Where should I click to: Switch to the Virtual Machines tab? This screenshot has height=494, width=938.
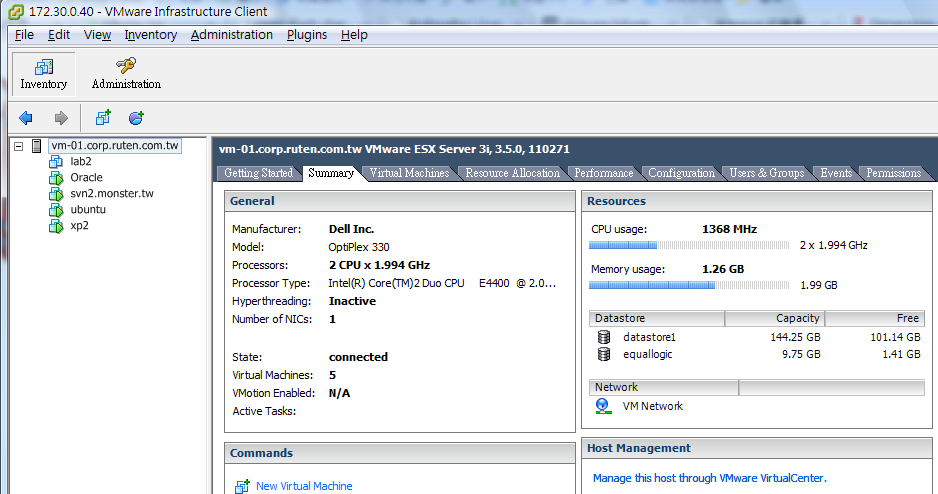[409, 173]
